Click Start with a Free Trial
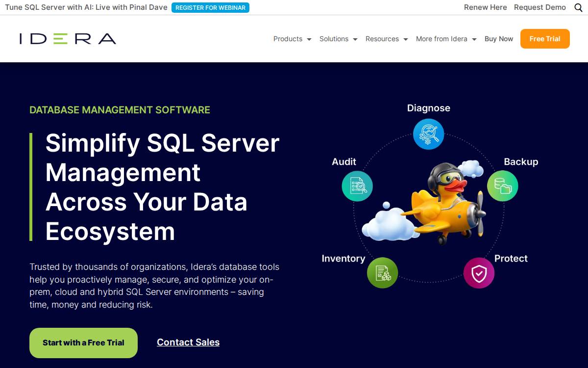This screenshot has width=588, height=368. (x=83, y=343)
